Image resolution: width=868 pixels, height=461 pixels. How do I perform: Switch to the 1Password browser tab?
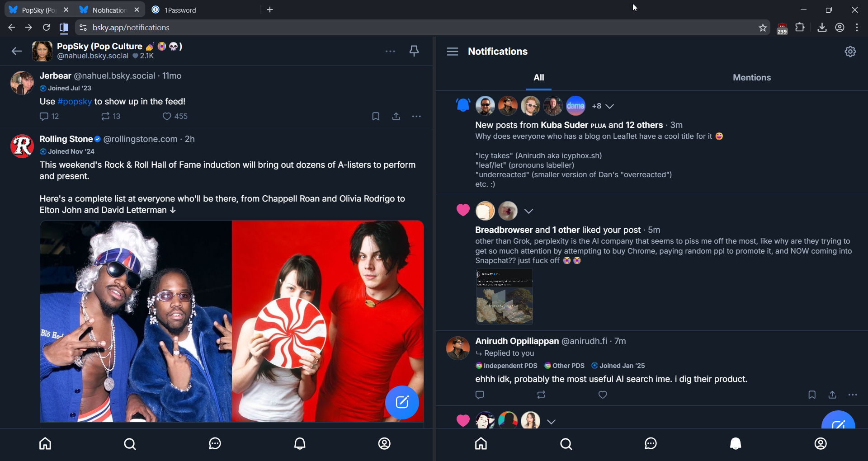(180, 10)
